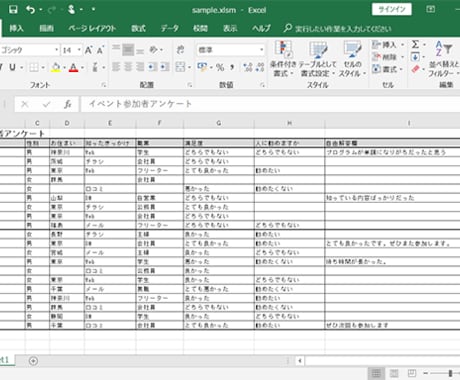Screen dimensions: 460x380
Task: Open the ヘルプ tab
Action: click(x=261, y=28)
